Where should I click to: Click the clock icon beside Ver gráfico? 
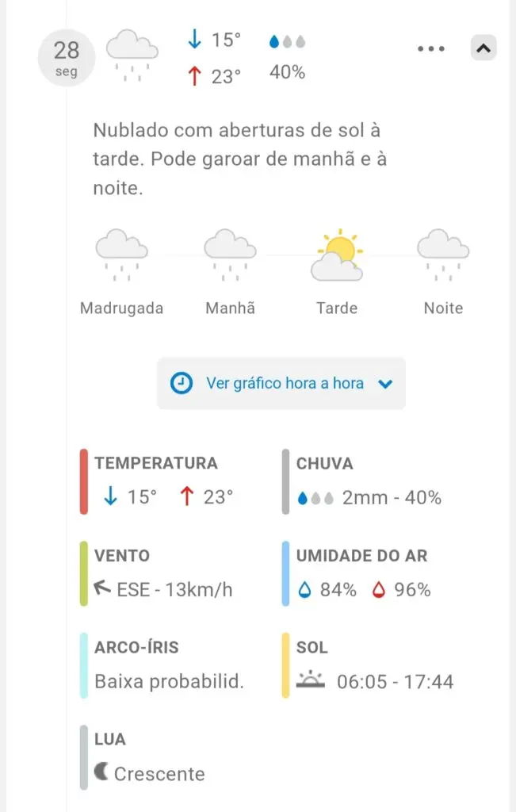[x=182, y=383]
